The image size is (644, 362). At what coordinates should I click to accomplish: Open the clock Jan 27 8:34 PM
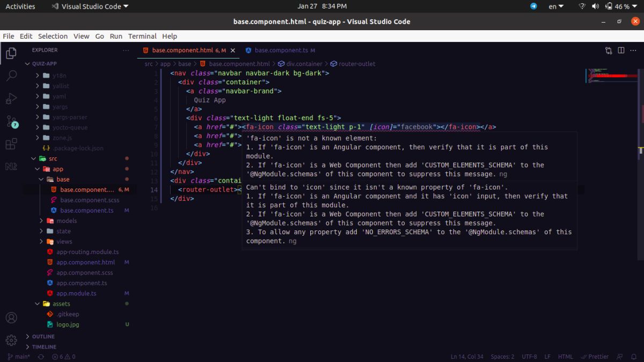(x=322, y=6)
